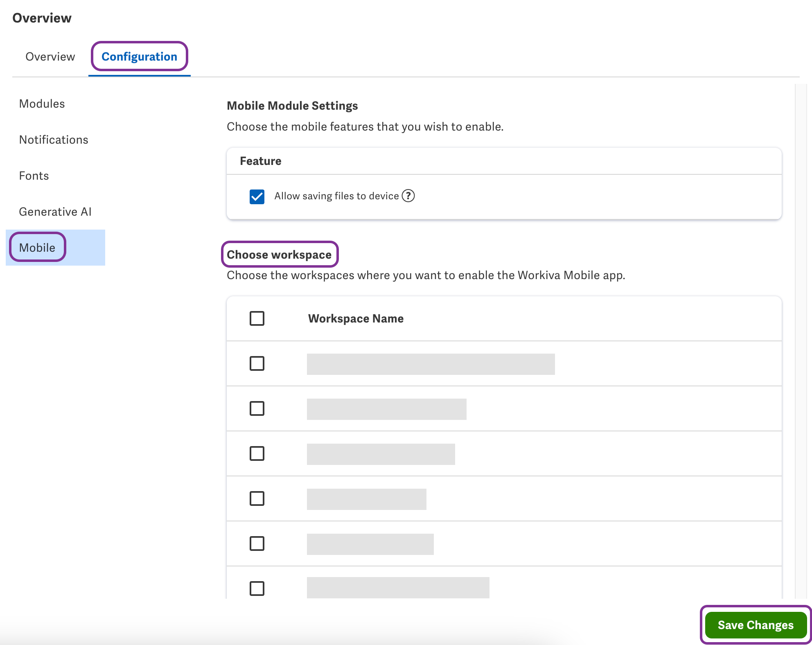Open the Generative AI settings section
This screenshot has width=812, height=645.
pyautogui.click(x=55, y=212)
